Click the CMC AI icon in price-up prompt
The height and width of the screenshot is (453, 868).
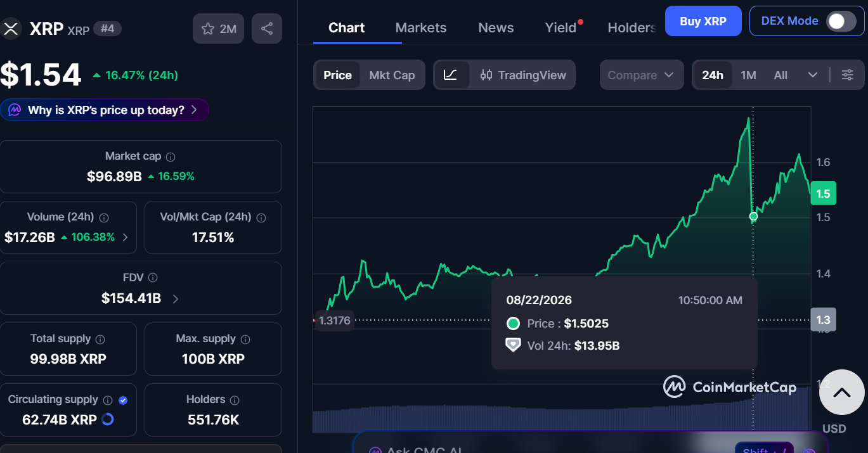point(15,110)
